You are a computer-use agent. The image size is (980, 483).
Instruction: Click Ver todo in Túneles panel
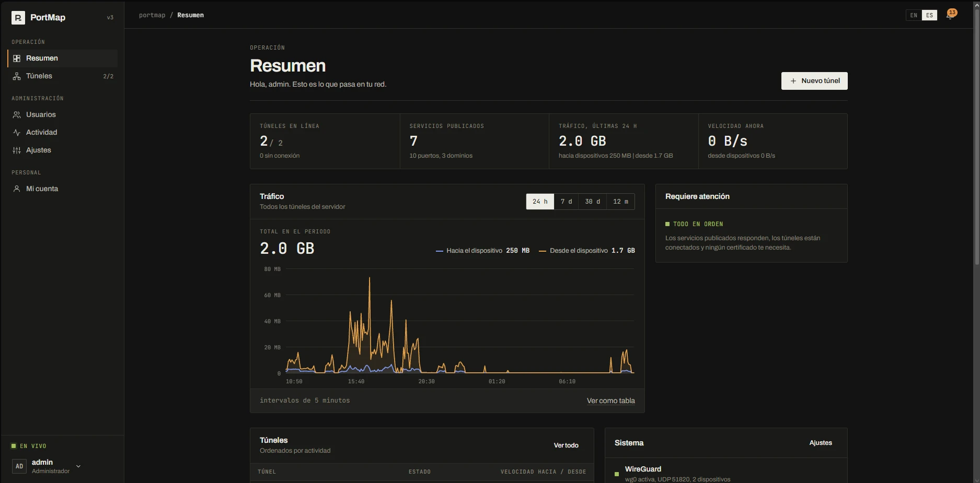tap(566, 445)
